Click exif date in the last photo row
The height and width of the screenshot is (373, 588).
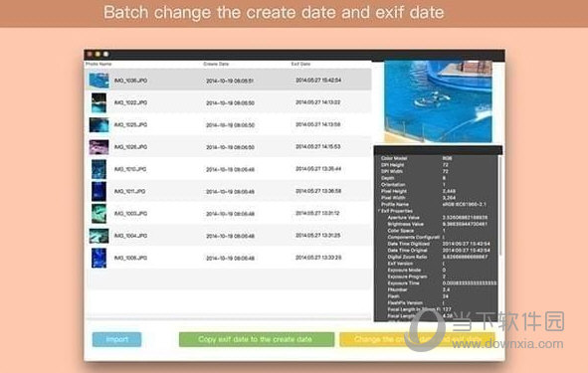[318, 258]
